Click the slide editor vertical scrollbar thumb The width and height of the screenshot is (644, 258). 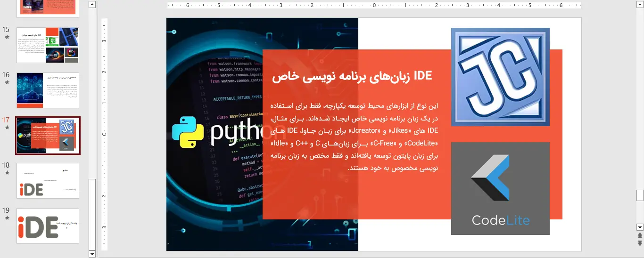coord(640,195)
